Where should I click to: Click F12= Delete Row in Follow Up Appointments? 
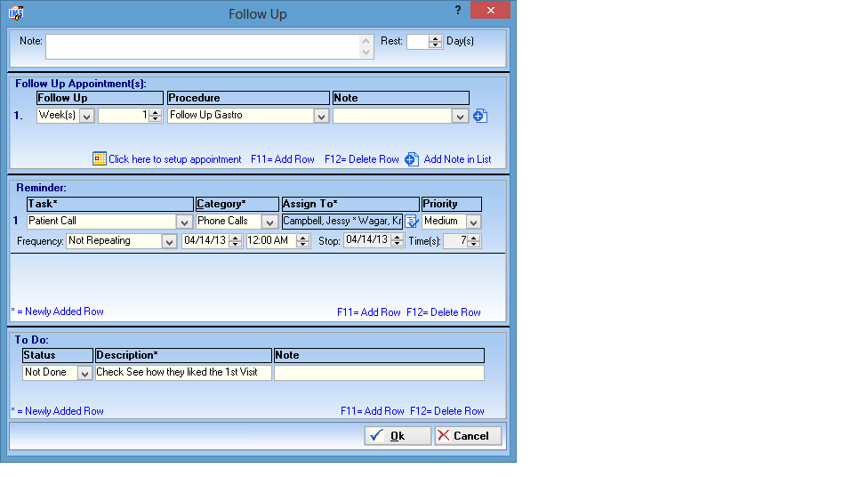click(361, 159)
